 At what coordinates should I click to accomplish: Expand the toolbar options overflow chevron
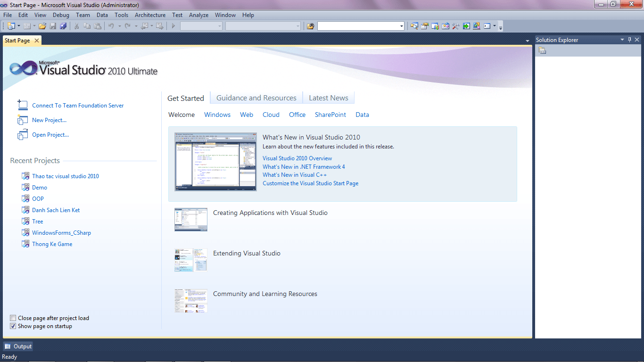pyautogui.click(x=500, y=27)
